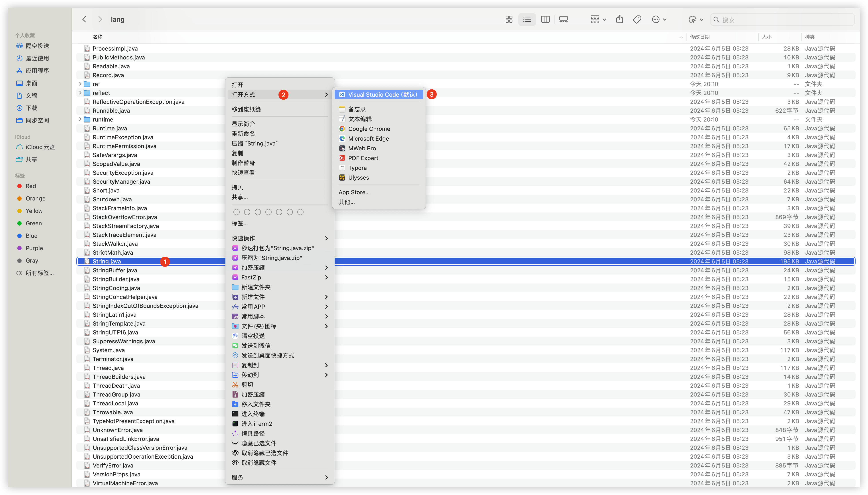Open 所有标签... in the sidebar
Viewport: 868px width, 495px height.
pos(39,273)
